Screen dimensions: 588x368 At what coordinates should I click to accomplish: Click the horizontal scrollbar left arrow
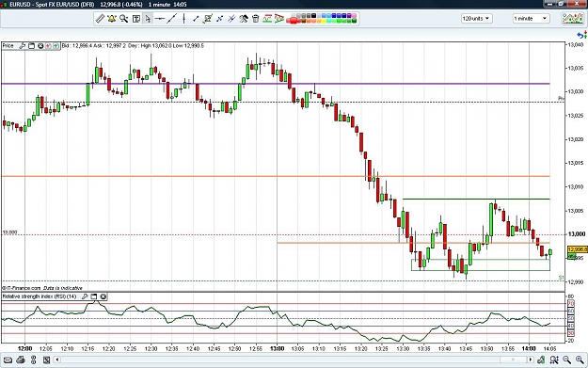(57, 360)
